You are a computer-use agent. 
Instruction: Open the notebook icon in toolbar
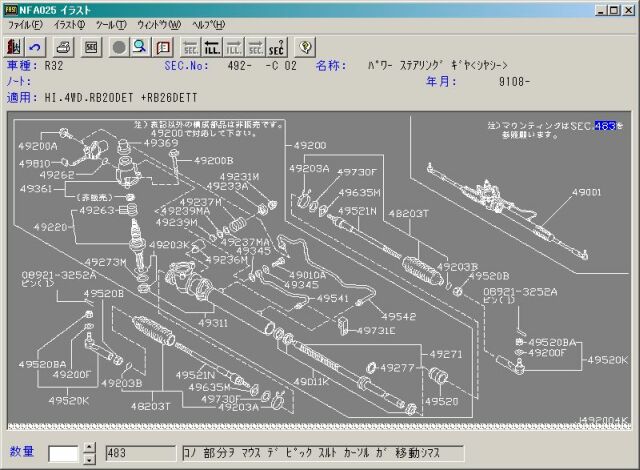(162, 47)
